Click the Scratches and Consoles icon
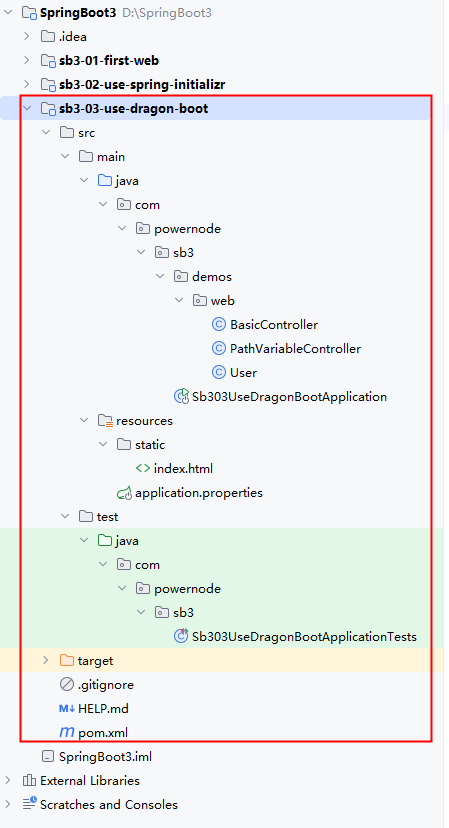The height and width of the screenshot is (828, 449). 29,804
